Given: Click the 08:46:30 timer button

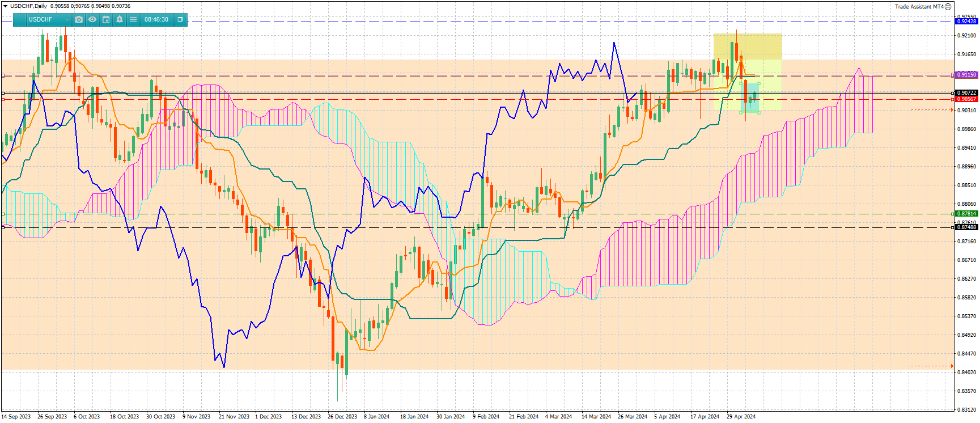Looking at the screenshot, I should click(x=156, y=20).
